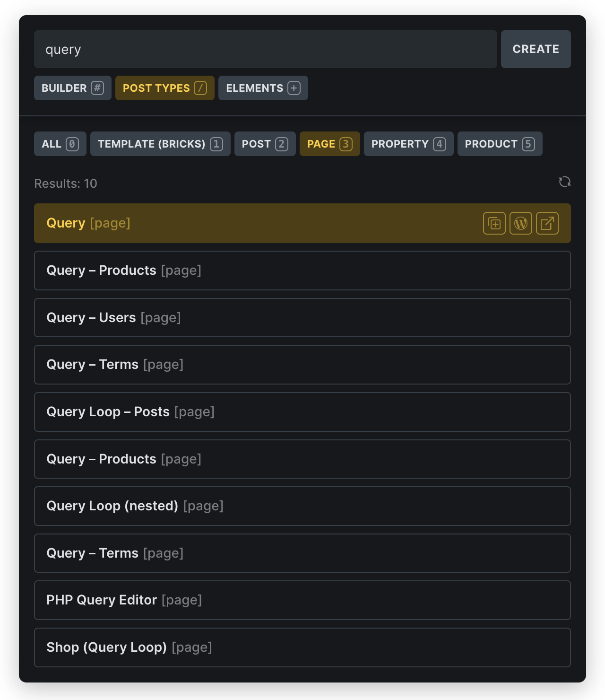Show ALL post types filter
This screenshot has width=605, height=700.
[60, 144]
